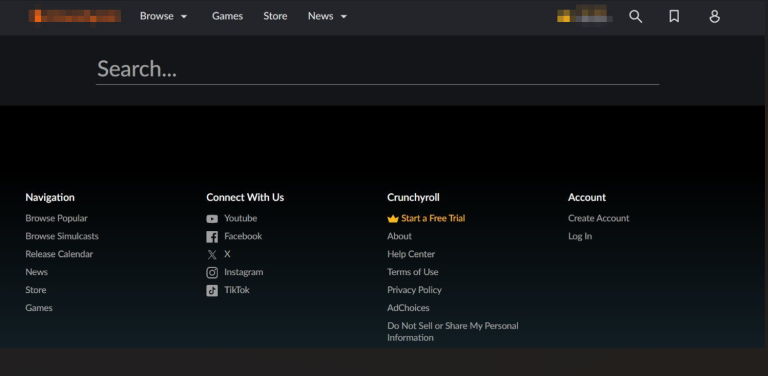Click the Youtube logo icon in footer
768x376 pixels.
[x=212, y=219]
